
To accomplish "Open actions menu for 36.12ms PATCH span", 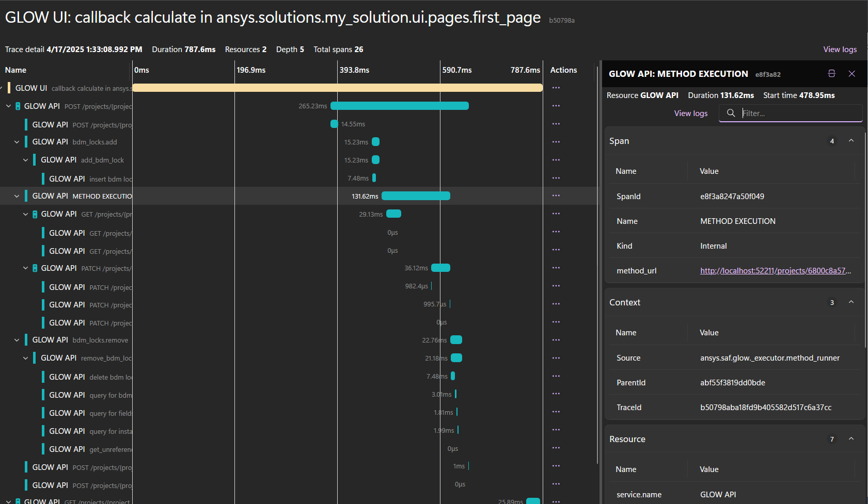I will [x=556, y=268].
